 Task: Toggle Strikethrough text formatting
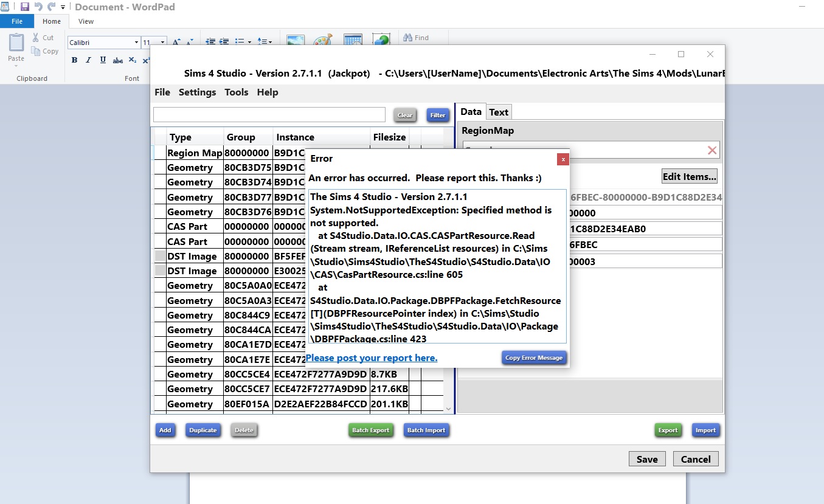(118, 60)
